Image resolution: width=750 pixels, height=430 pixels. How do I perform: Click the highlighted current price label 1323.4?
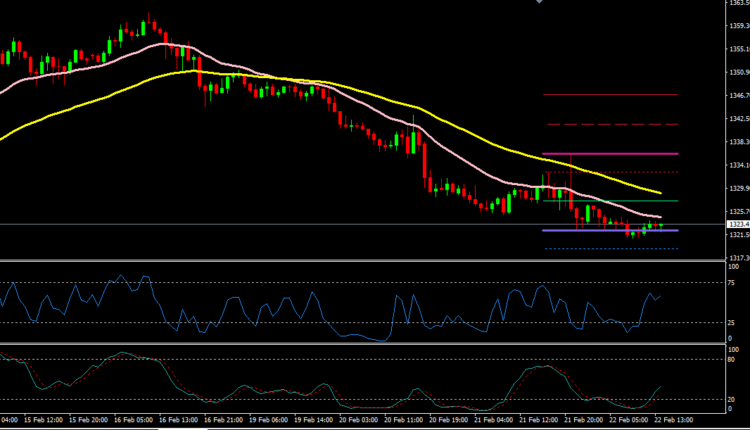pyautogui.click(x=737, y=224)
